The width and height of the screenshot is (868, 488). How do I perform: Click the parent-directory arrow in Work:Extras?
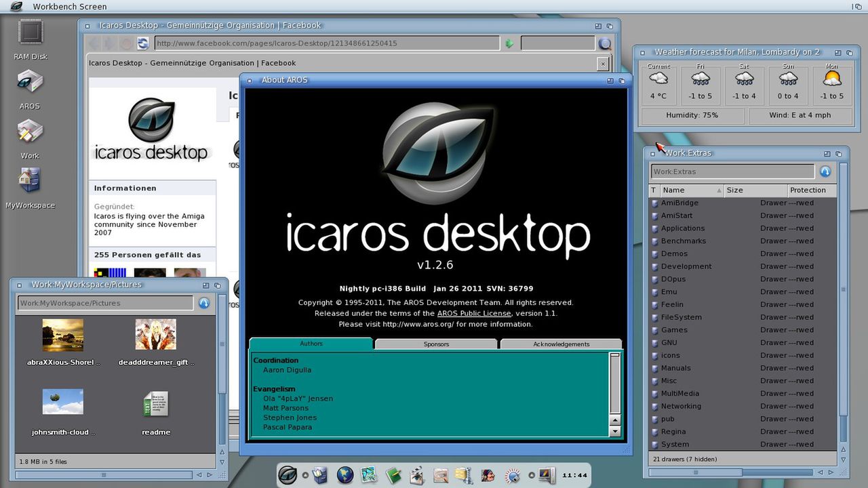coord(825,171)
